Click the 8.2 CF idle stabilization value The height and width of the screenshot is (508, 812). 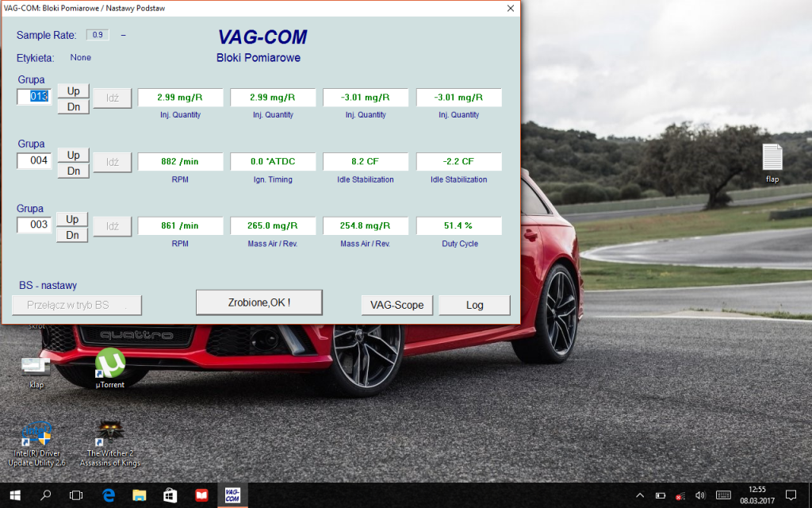point(365,161)
